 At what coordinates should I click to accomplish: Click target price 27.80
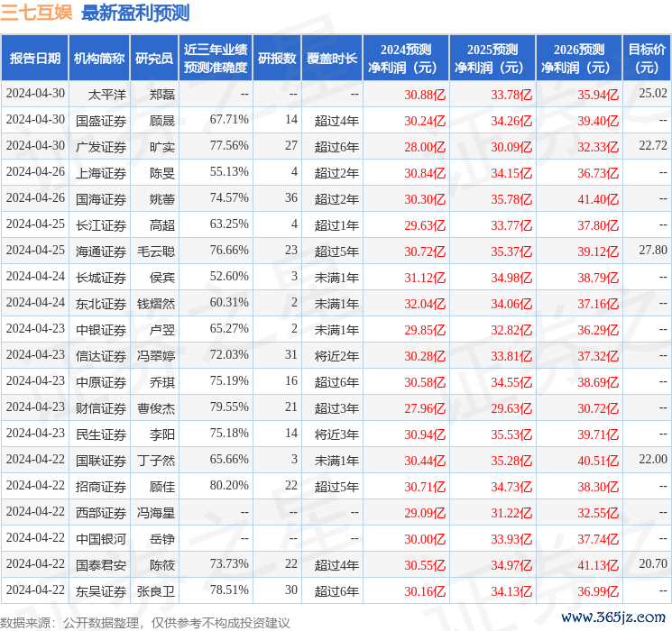point(653,251)
